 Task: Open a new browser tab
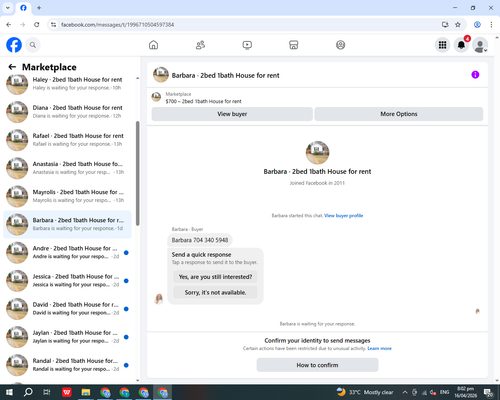point(39,8)
